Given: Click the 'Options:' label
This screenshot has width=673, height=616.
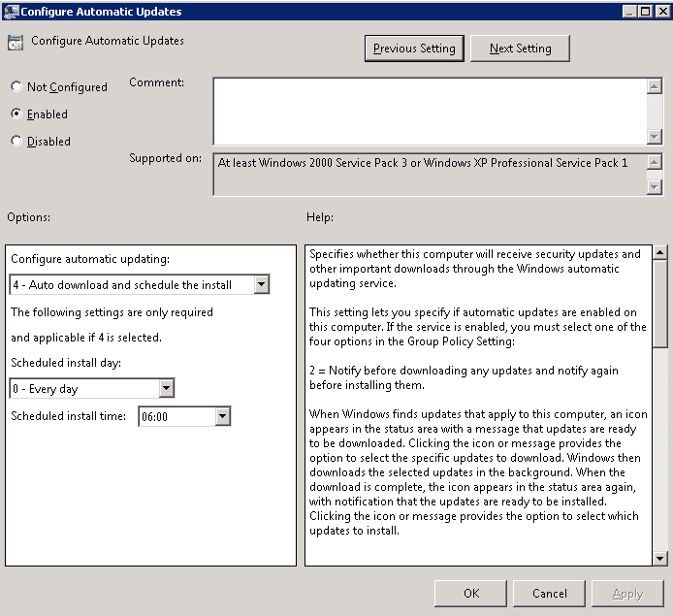Looking at the screenshot, I should pyautogui.click(x=28, y=217).
